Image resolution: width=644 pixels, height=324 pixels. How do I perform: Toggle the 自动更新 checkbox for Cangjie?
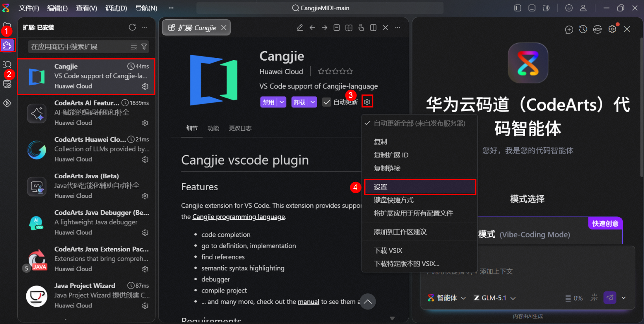[x=327, y=102]
